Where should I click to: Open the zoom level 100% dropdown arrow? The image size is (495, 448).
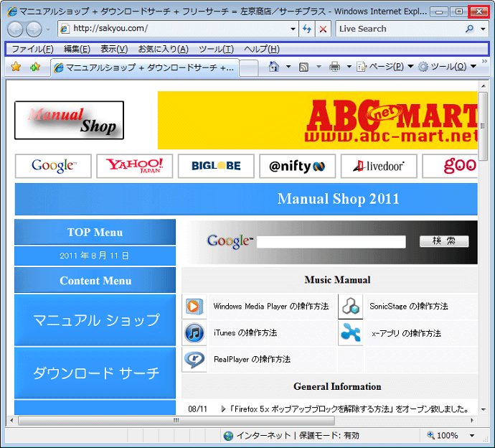[x=472, y=436]
